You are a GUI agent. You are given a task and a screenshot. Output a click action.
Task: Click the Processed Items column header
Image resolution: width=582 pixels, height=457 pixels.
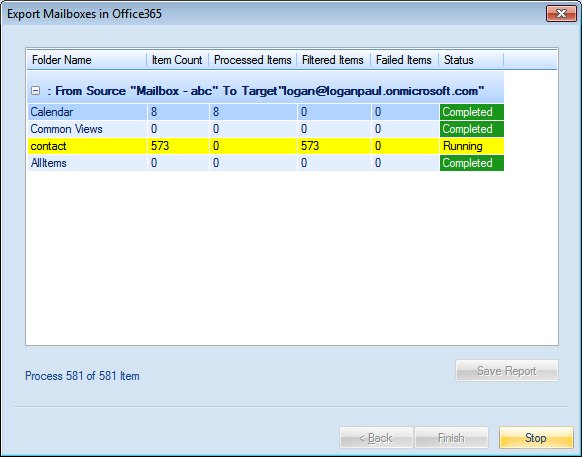pos(253,60)
